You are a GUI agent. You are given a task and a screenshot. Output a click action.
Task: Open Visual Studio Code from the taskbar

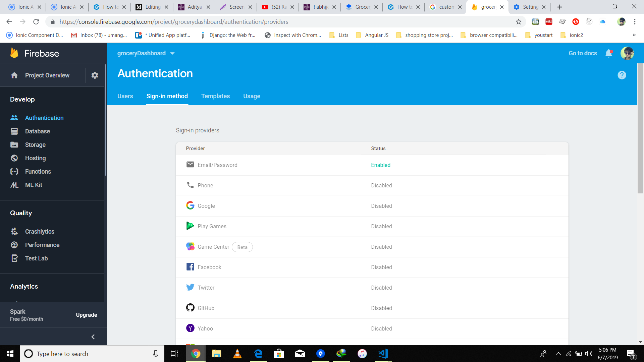pos(383,354)
